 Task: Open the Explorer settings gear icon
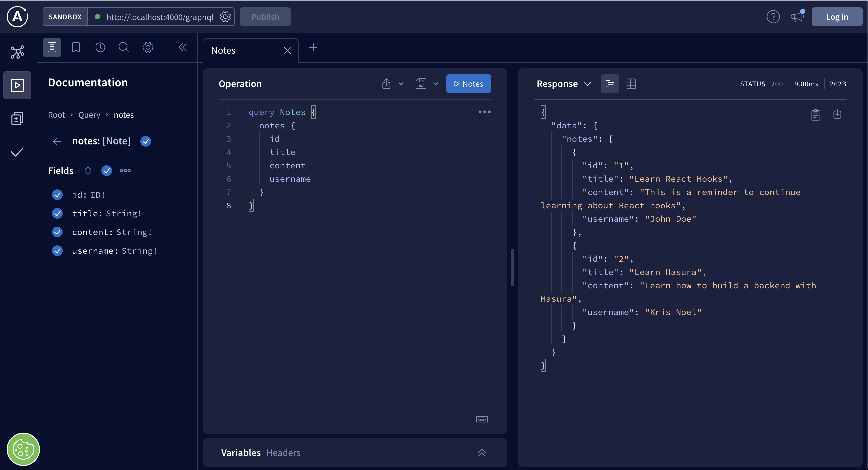148,47
